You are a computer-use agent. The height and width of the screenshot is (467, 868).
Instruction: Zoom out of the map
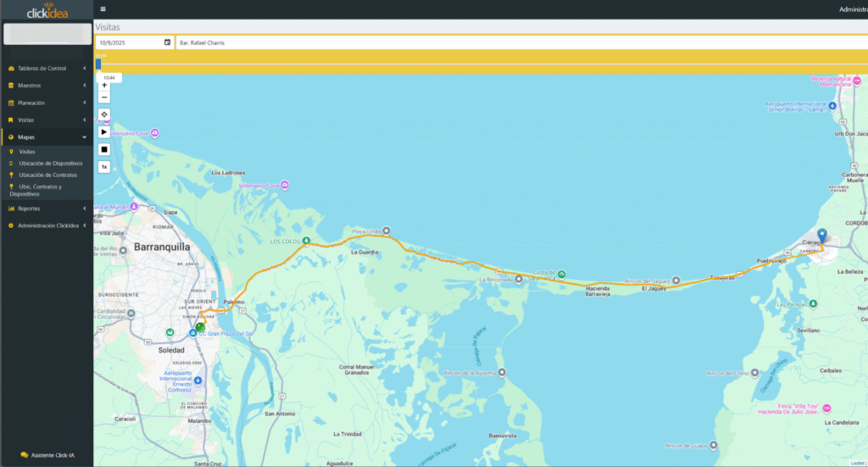(x=104, y=97)
